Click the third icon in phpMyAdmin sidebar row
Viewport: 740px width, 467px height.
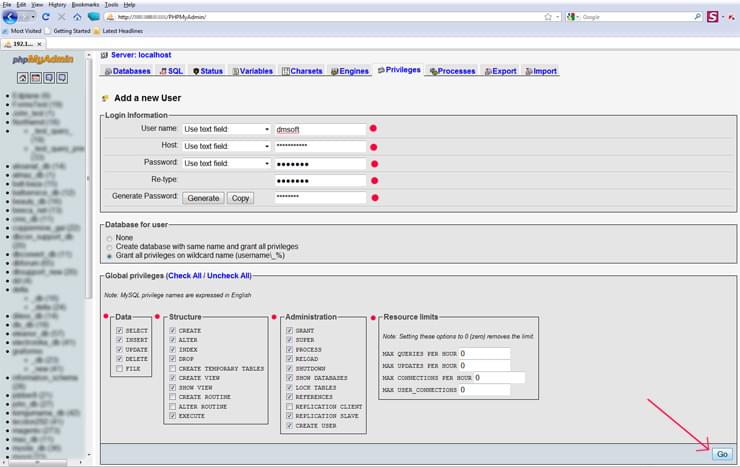(49, 78)
